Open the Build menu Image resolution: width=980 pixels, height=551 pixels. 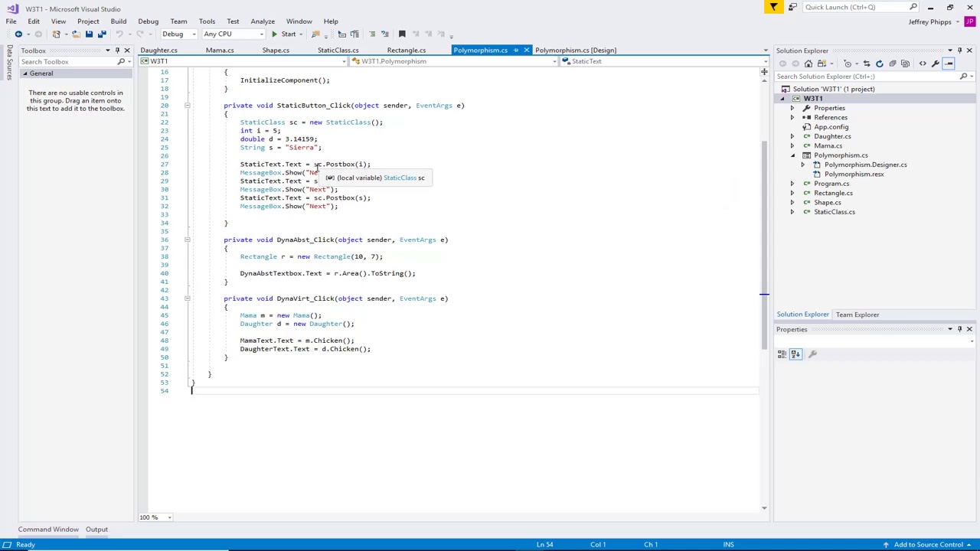(x=118, y=21)
